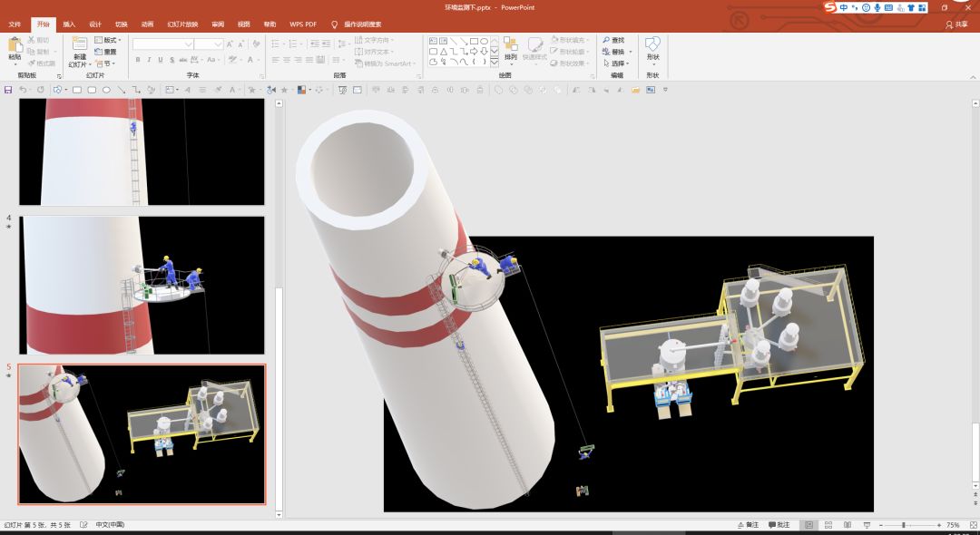This screenshot has height=535, width=980.
Task: Click the rounded rectangle icon in quick toolbar
Action: point(92,90)
